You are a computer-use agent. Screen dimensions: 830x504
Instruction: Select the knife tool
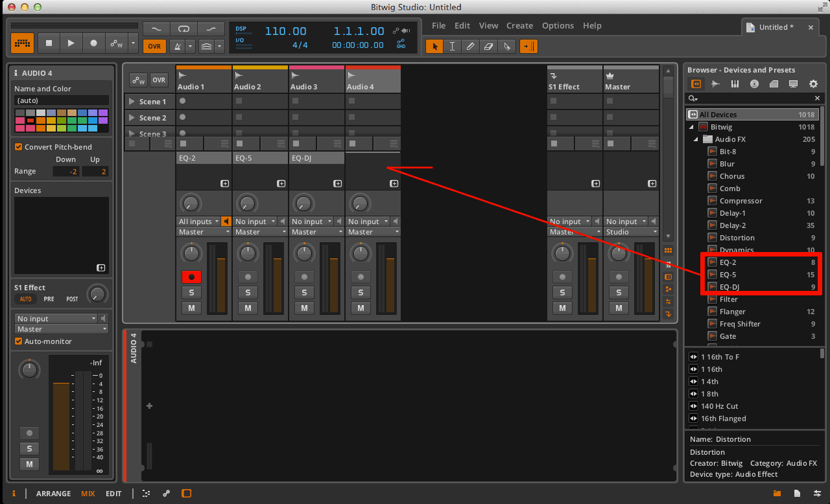click(x=506, y=46)
